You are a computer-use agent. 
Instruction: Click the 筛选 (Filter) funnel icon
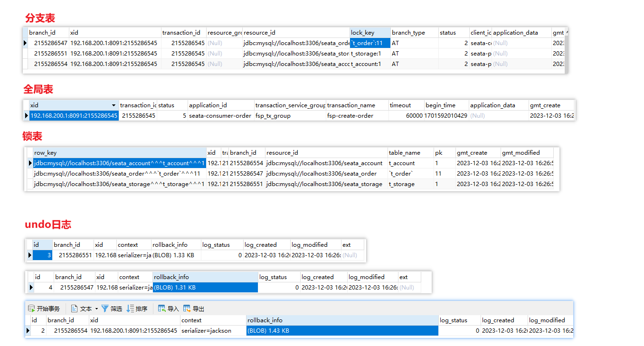(x=105, y=309)
